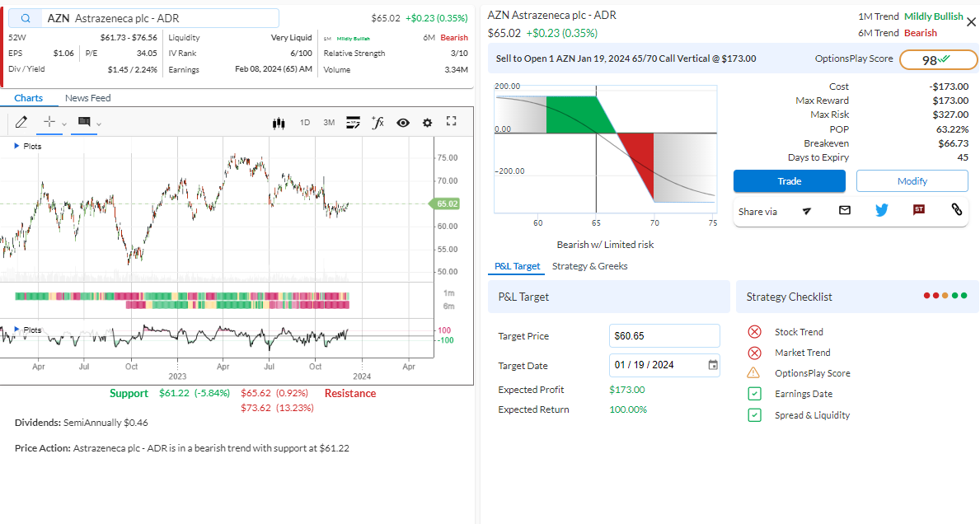Click the search magnifier icon
980x524 pixels.
pyautogui.click(x=26, y=18)
